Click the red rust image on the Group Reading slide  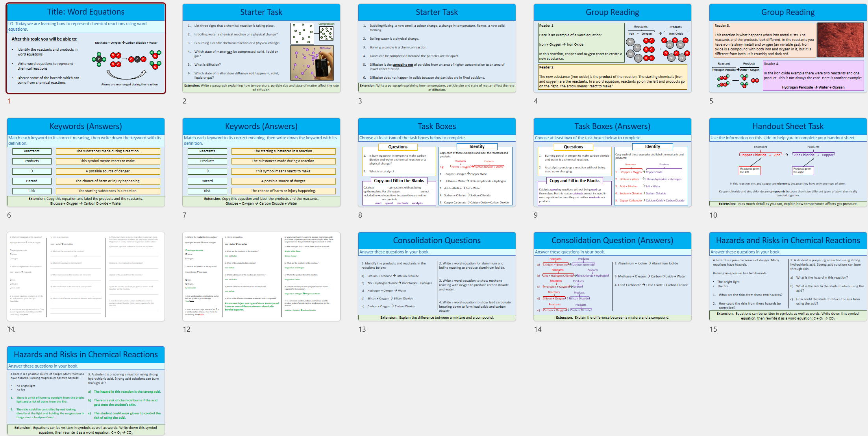coord(840,39)
